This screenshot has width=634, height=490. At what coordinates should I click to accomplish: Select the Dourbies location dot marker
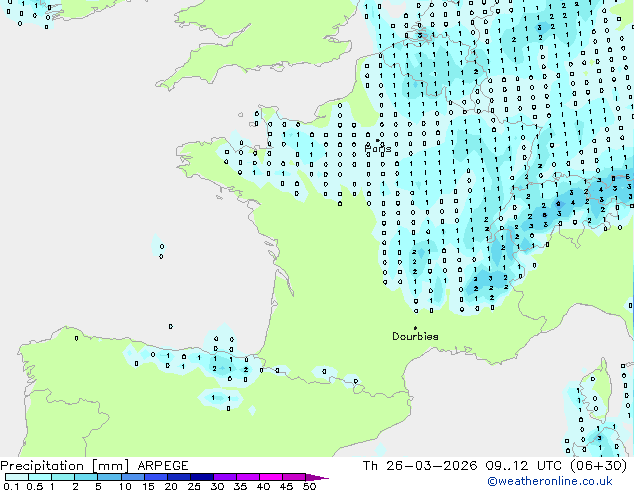coord(415,328)
